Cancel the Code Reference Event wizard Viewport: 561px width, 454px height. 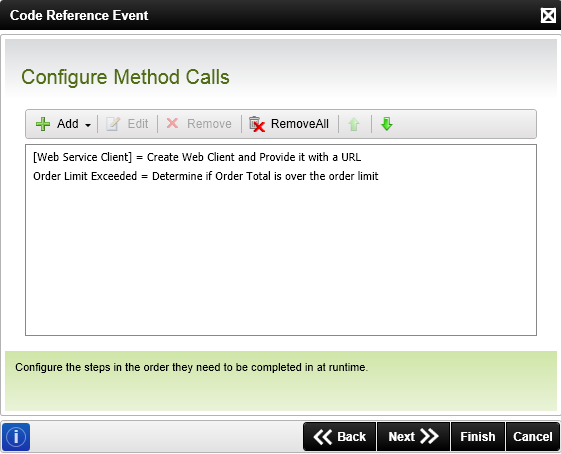(533, 437)
